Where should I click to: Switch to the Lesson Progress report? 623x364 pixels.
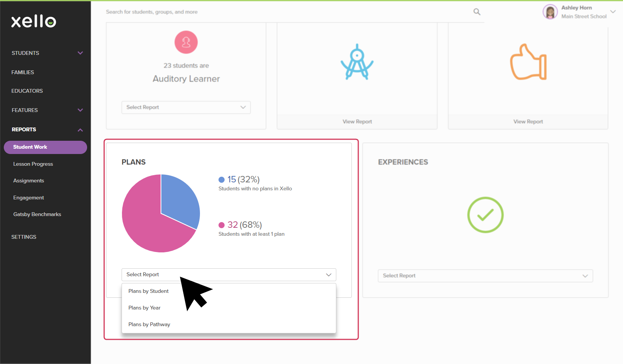point(33,164)
